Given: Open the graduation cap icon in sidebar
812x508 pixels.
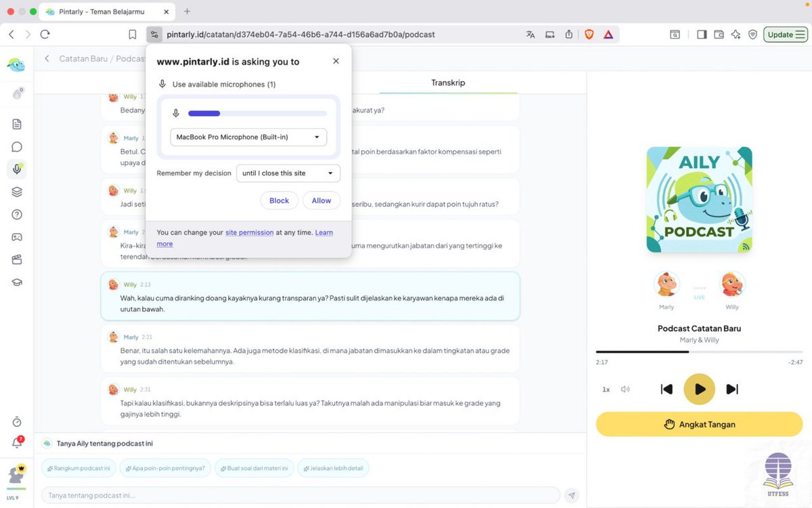Looking at the screenshot, I should [17, 282].
